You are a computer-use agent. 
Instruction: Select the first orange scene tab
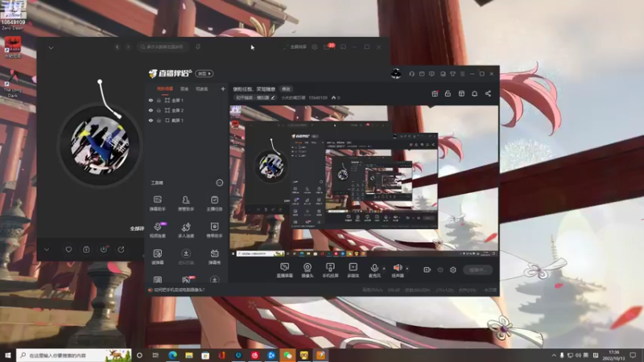165,88
